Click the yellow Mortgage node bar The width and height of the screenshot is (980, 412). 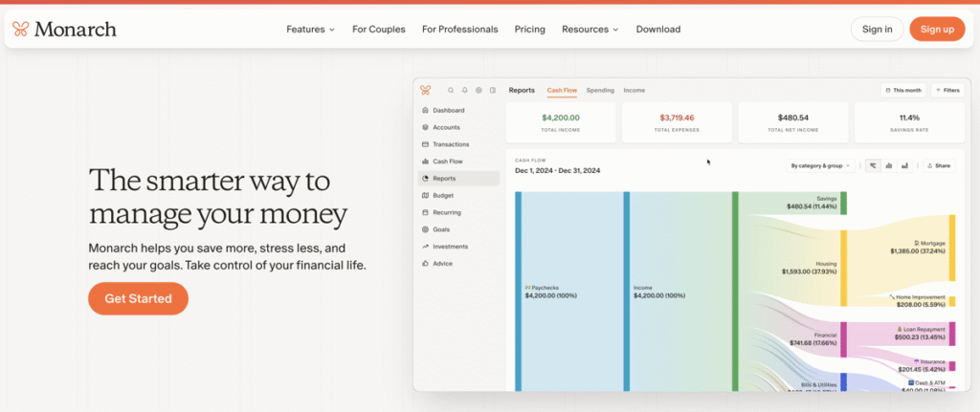coord(952,248)
